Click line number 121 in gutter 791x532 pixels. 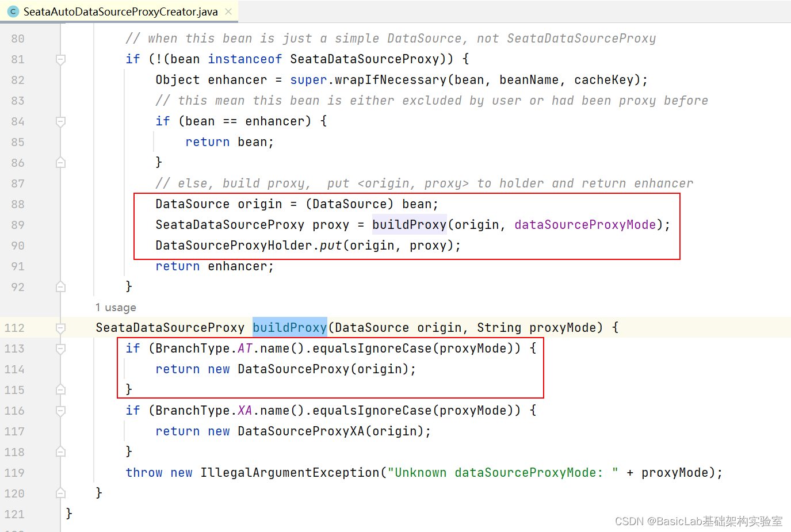pos(14,514)
